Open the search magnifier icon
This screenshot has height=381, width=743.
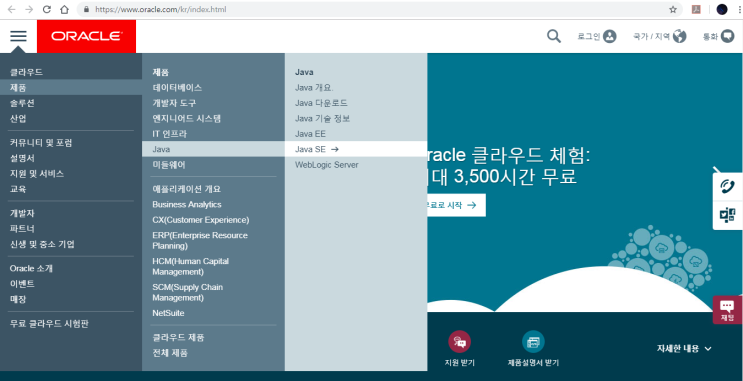click(x=553, y=36)
